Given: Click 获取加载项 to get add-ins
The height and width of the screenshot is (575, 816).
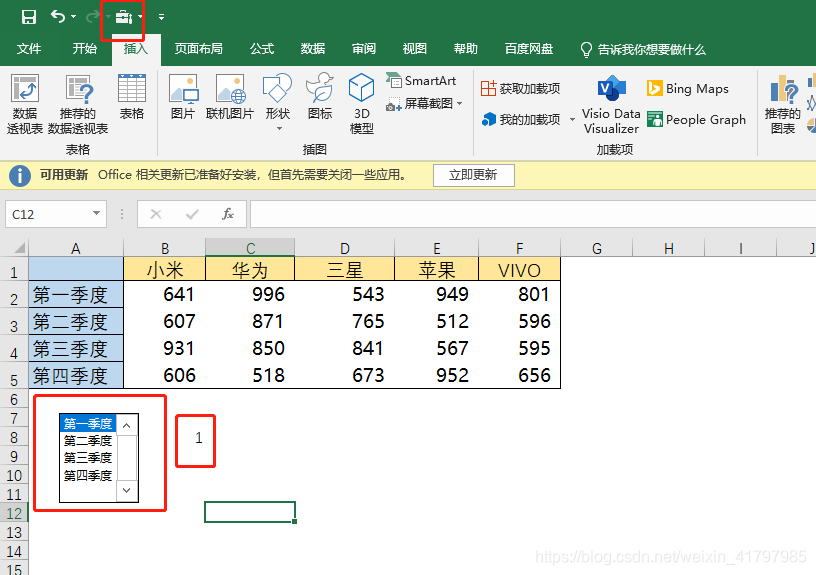Looking at the screenshot, I should [520, 88].
